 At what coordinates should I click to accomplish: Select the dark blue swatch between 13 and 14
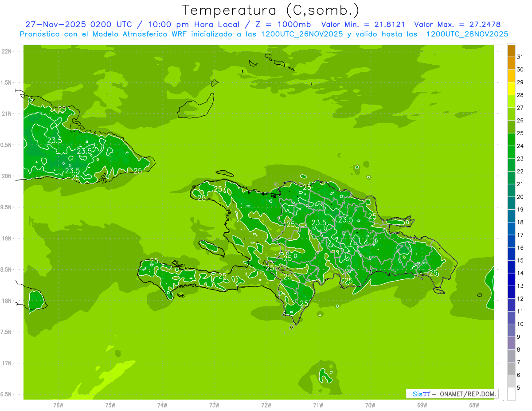coord(511,279)
